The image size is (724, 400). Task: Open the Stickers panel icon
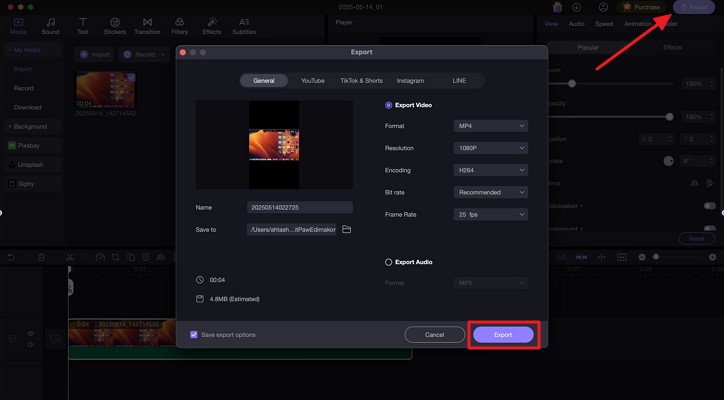point(115,26)
